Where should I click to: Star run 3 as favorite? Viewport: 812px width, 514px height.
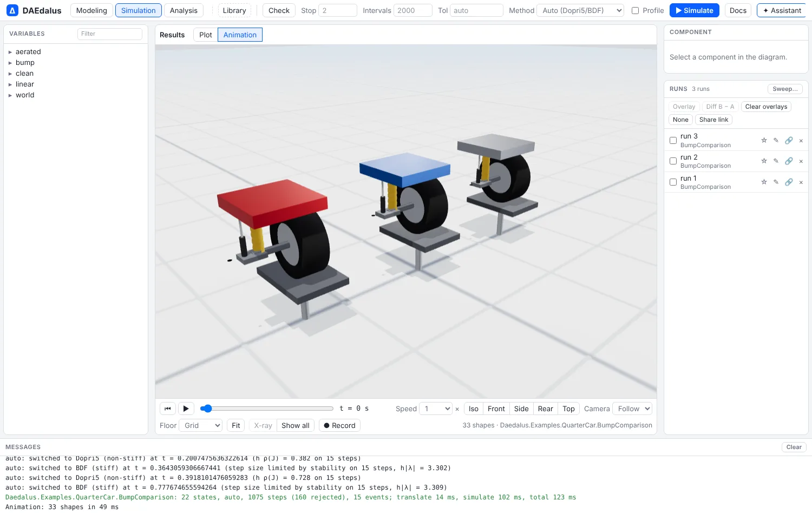(x=764, y=140)
